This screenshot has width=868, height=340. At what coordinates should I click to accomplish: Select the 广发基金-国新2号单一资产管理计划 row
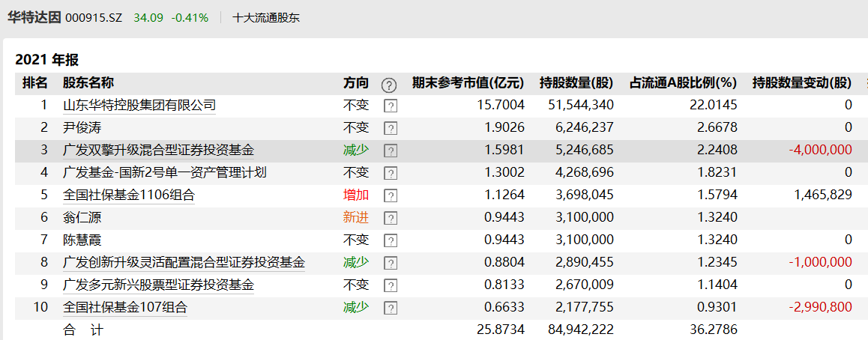[164, 173]
